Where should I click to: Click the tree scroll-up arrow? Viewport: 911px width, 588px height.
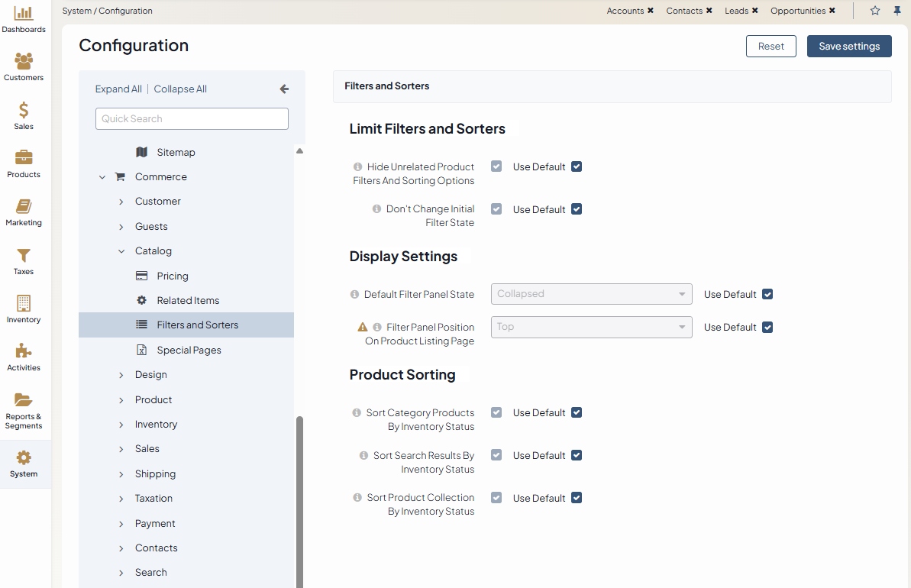click(x=300, y=151)
